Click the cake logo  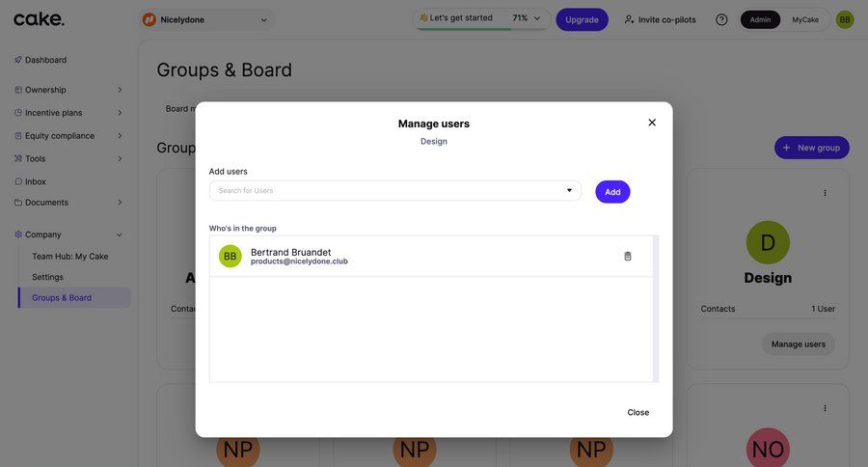pos(39,19)
